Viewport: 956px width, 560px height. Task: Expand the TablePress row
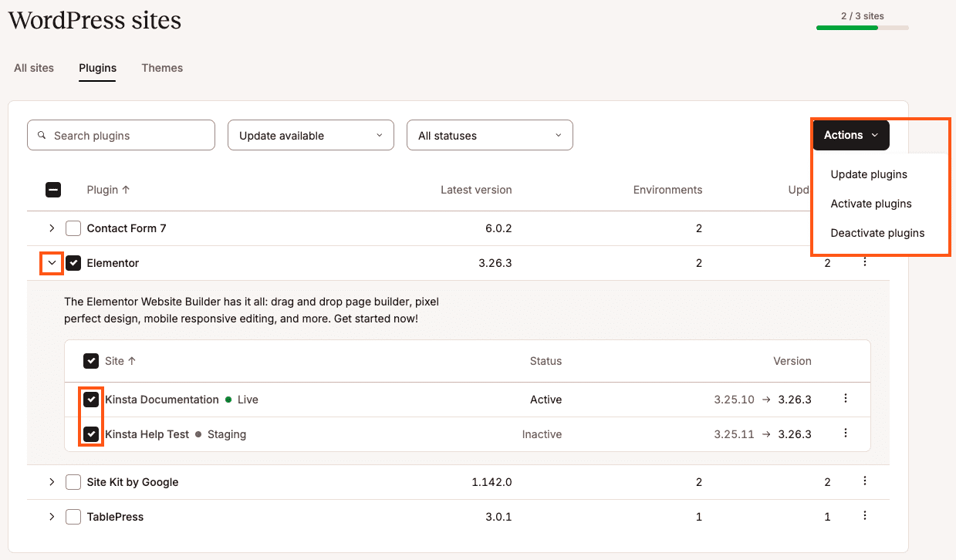pyautogui.click(x=52, y=517)
